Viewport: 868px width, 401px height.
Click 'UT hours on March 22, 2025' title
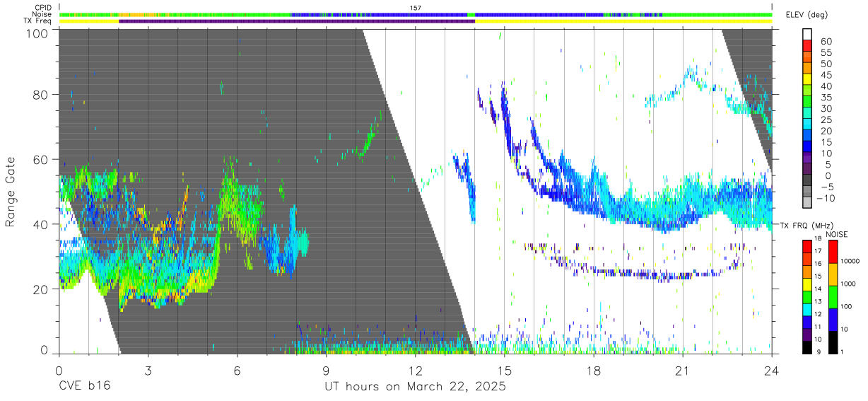point(415,387)
